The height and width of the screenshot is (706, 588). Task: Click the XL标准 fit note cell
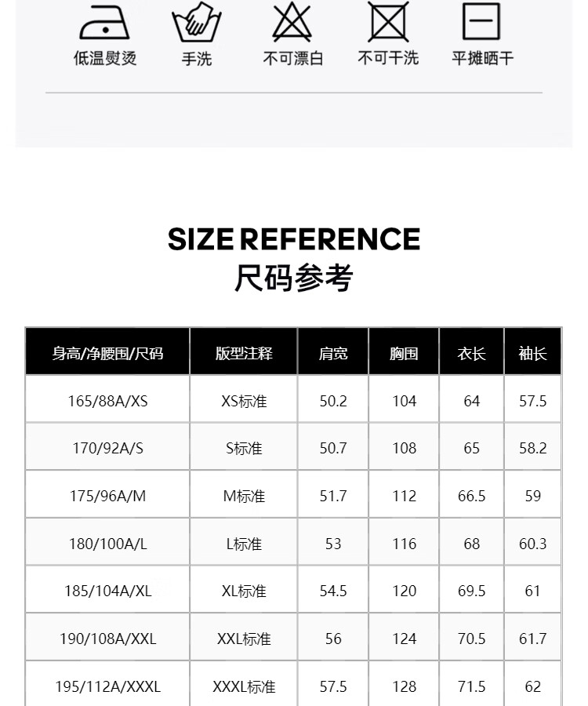point(244,591)
